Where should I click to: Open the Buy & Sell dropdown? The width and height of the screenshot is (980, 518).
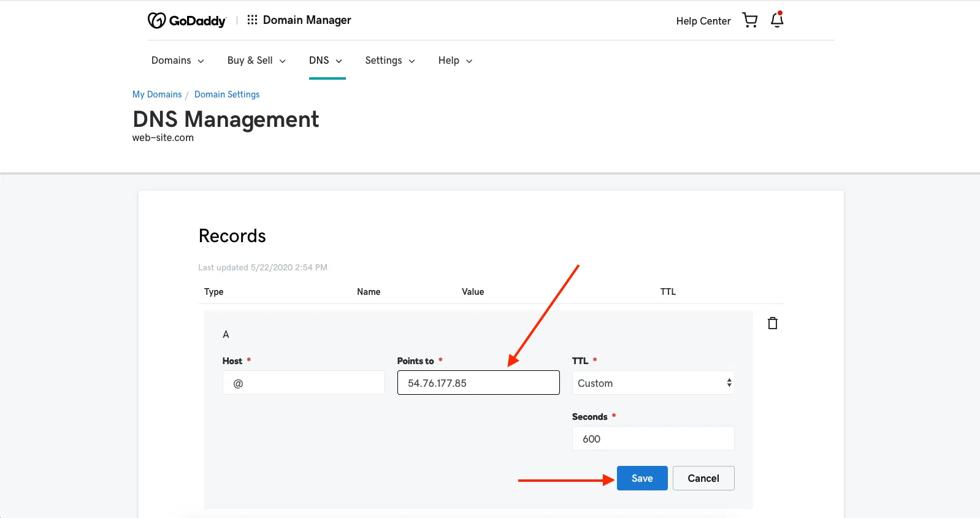click(x=256, y=60)
